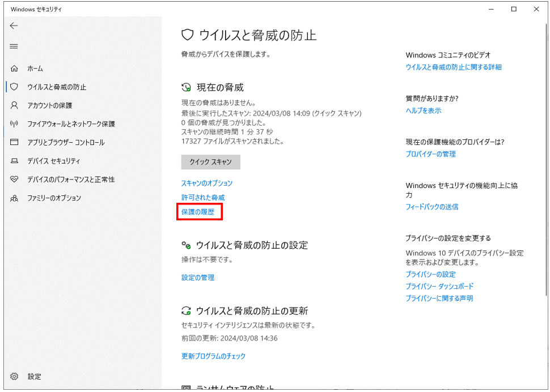This screenshot has width=550, height=392.
Task: Open ファイアウォールとネットワーク保護 in the sidebar
Action: coord(71,123)
